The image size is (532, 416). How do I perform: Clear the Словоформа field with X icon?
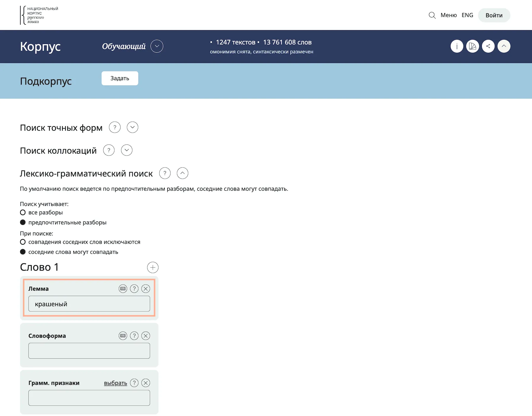coord(146,336)
